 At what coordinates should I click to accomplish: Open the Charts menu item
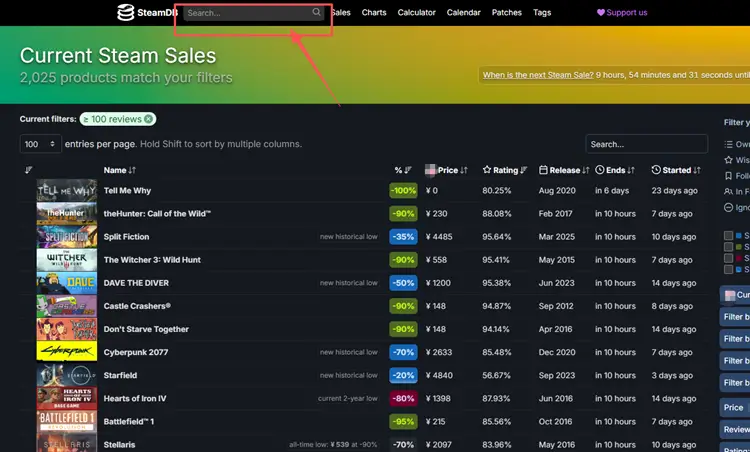[374, 12]
